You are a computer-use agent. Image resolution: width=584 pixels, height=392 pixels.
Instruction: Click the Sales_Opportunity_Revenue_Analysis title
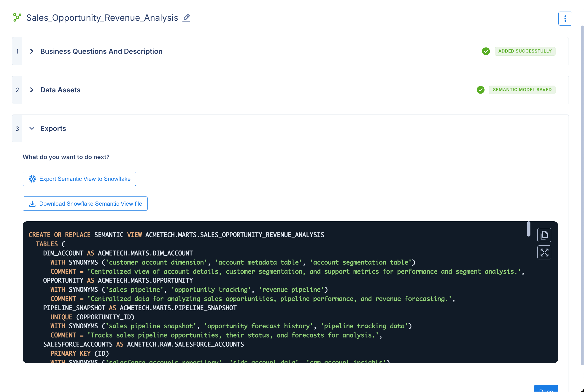102,18
